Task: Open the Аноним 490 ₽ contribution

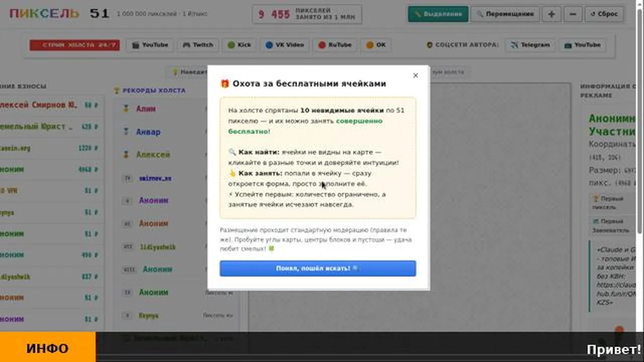Action: pos(50,255)
